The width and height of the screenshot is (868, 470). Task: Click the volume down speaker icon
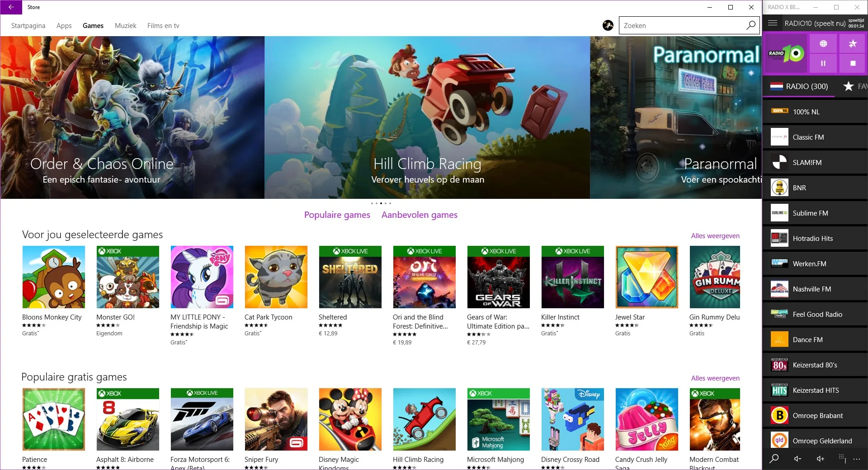click(798, 459)
